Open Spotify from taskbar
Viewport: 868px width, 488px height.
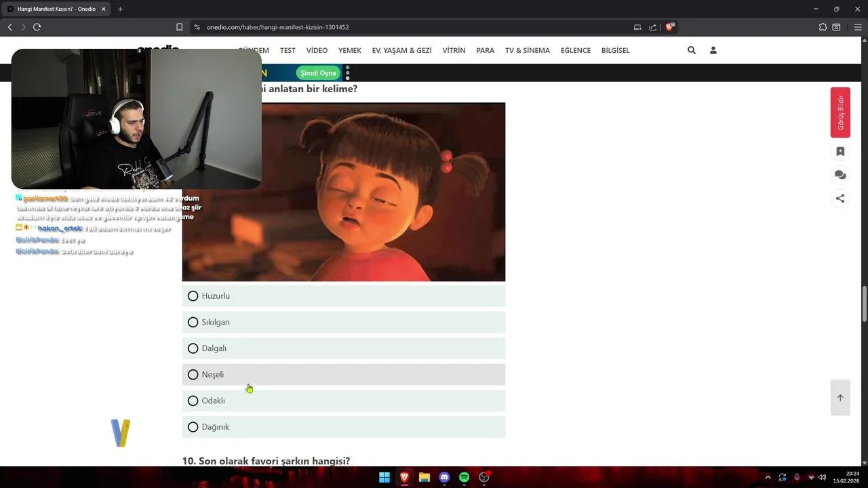(464, 477)
